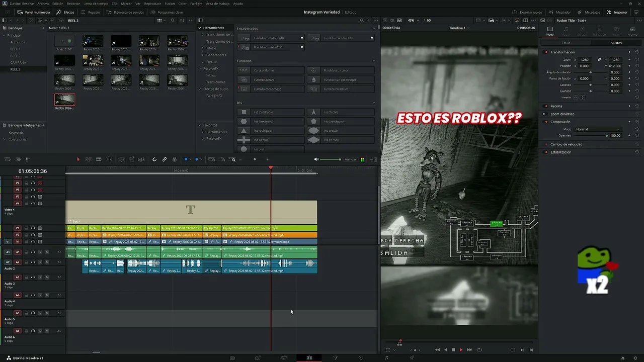Toggle position lock padlock in timeline toolbar
Screen dimensions: 644x362
pyautogui.click(x=175, y=159)
